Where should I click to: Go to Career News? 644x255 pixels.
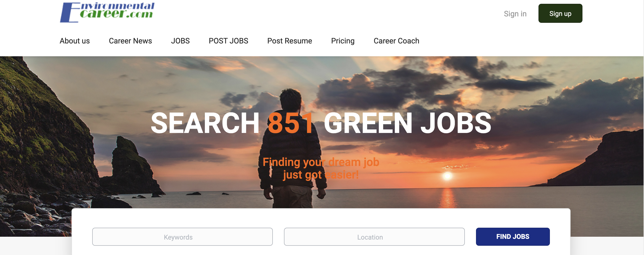tap(130, 41)
